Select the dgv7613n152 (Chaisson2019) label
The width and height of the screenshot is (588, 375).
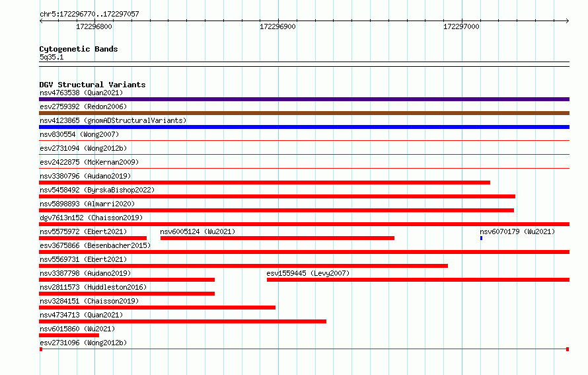pos(91,218)
